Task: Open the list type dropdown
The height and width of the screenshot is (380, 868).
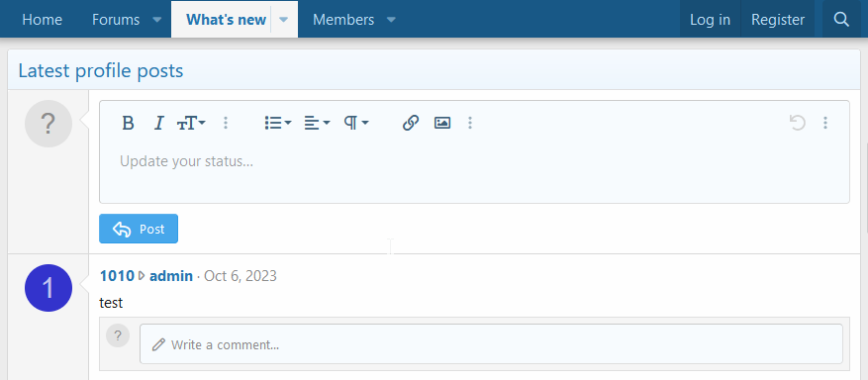Action: (x=278, y=123)
